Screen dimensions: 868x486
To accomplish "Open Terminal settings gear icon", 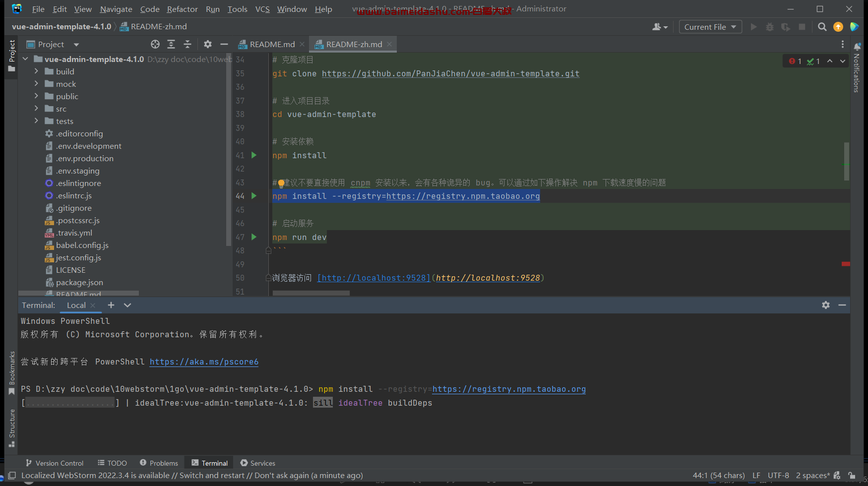I will (826, 305).
